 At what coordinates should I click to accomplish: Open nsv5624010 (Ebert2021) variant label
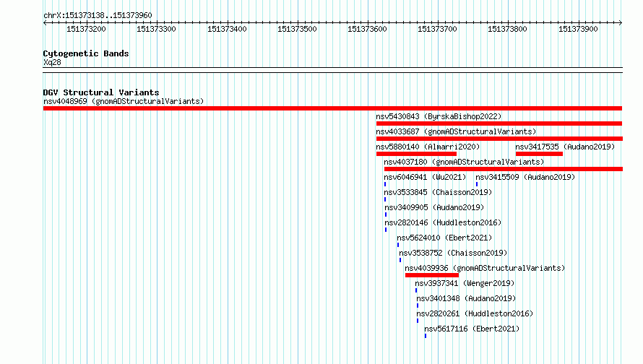pos(444,238)
